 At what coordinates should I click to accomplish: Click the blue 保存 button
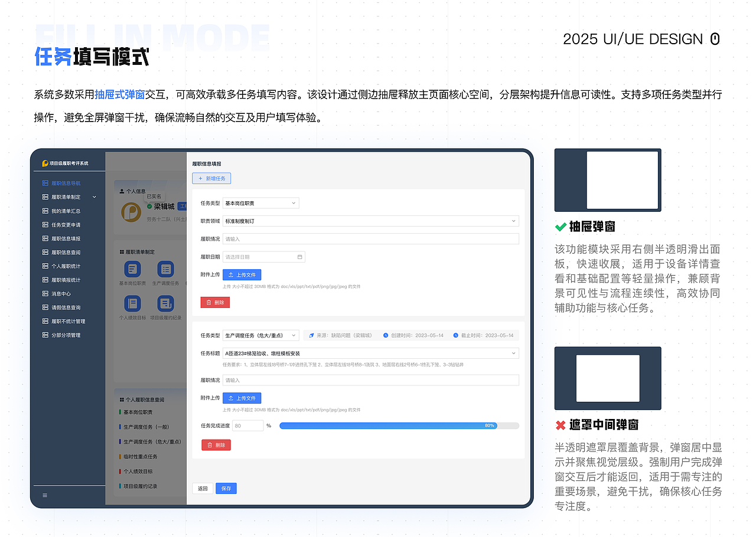pos(226,488)
